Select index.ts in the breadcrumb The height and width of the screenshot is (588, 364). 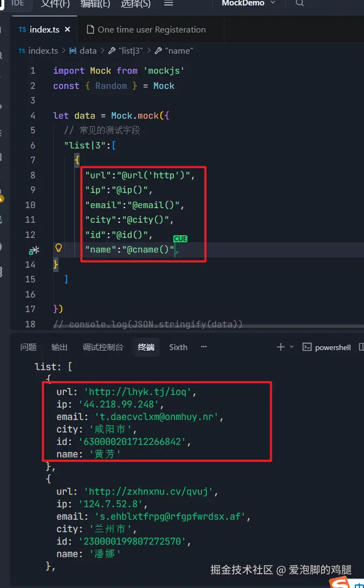(x=43, y=50)
